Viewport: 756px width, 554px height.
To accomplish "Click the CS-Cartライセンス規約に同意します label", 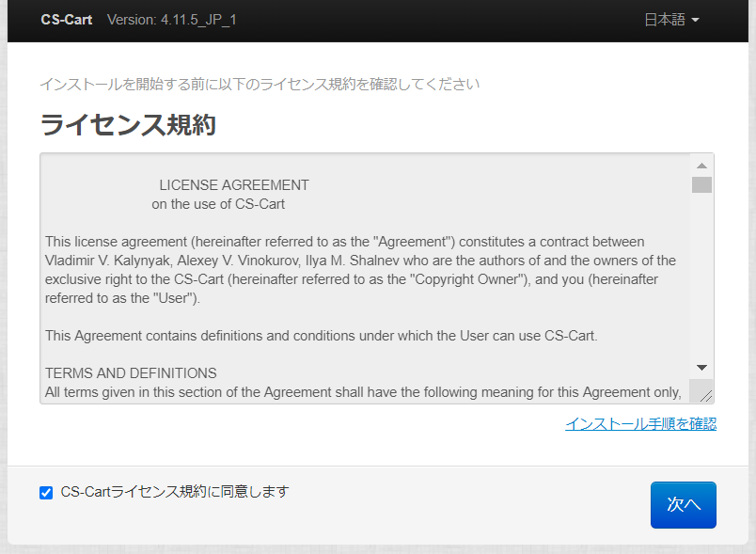I will pos(175,492).
